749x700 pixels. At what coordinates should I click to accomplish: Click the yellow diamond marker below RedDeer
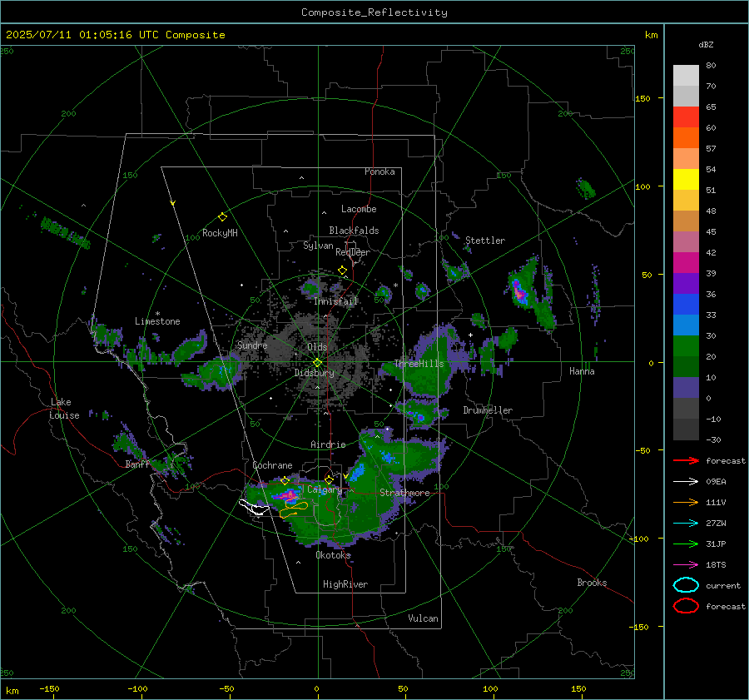point(342,271)
